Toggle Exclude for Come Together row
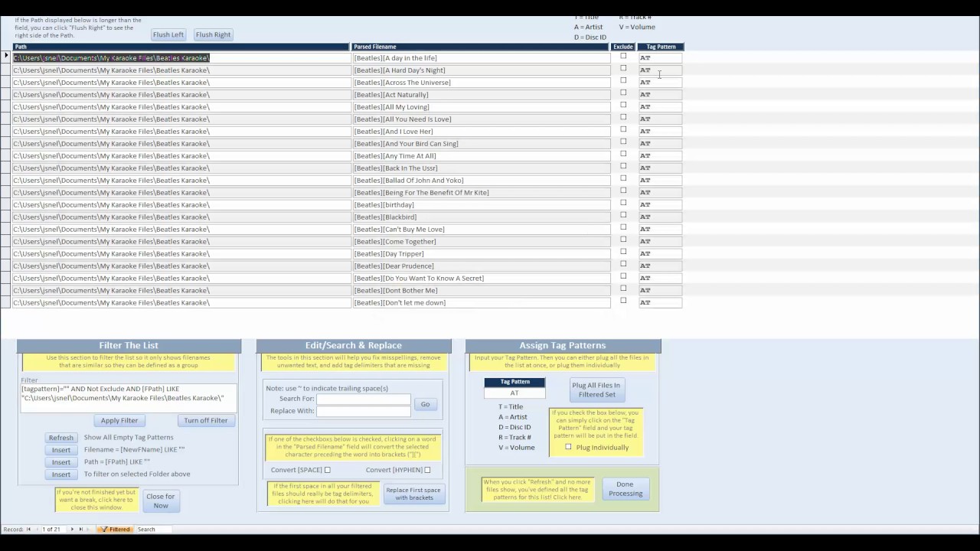This screenshot has width=980, height=551. pos(623,240)
